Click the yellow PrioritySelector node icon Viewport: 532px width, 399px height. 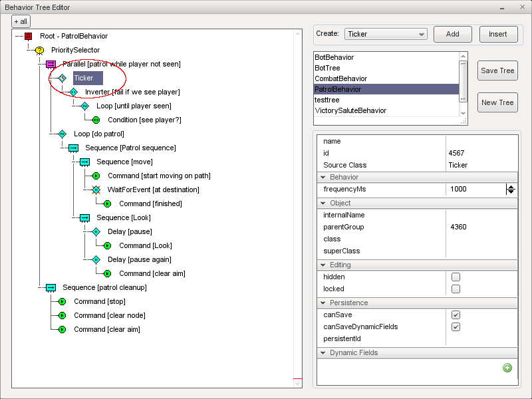[x=39, y=50]
